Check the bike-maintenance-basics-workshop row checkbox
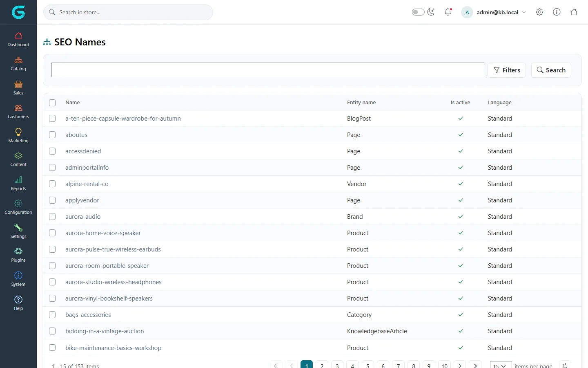 coord(52,348)
